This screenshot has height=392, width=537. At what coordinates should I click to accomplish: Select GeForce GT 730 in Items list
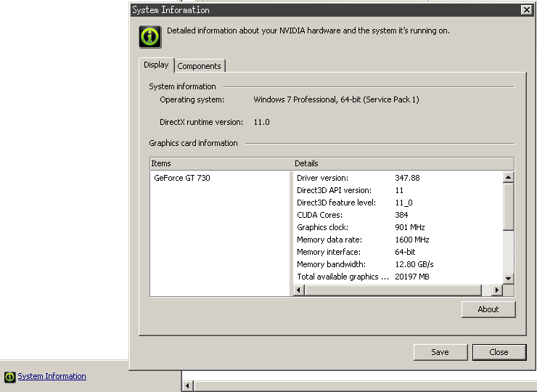tap(182, 178)
